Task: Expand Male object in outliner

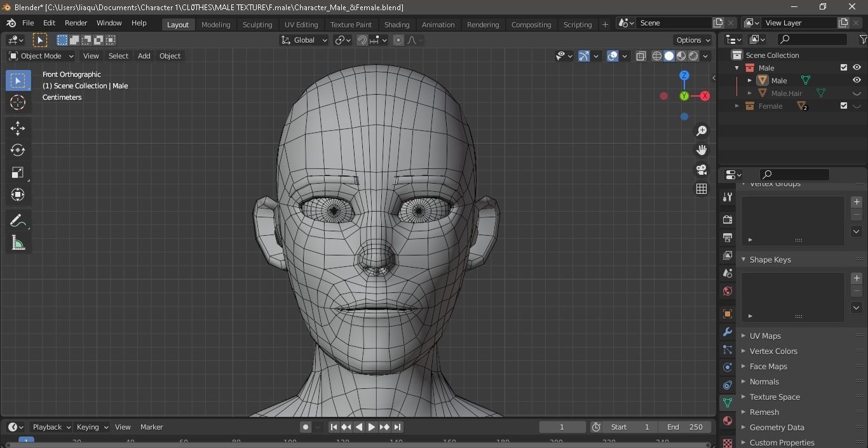Action: 750,81
